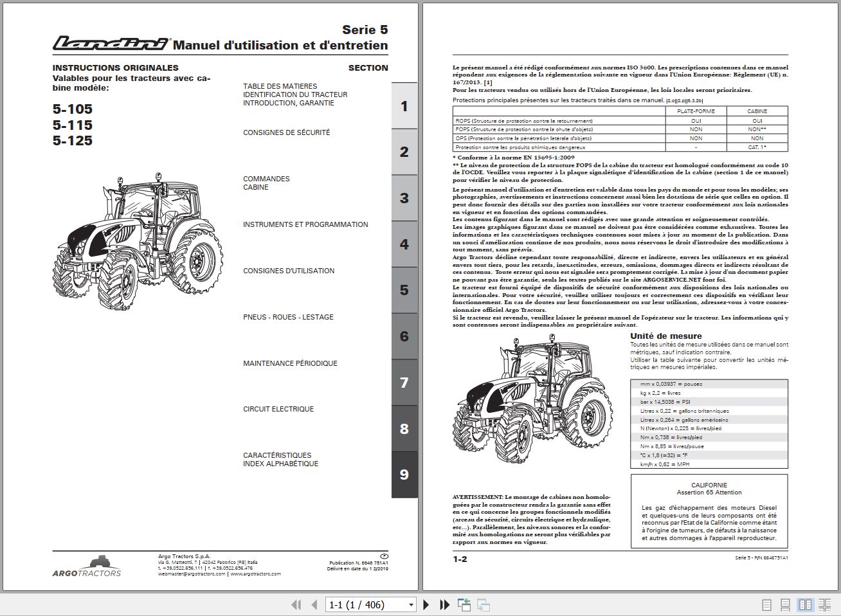Click tractor model 5-125
This screenshot has width=841, height=616.
pyautogui.click(x=73, y=141)
